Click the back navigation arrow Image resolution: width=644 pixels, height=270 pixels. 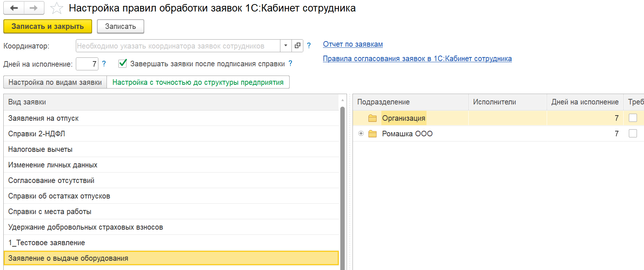(14, 8)
